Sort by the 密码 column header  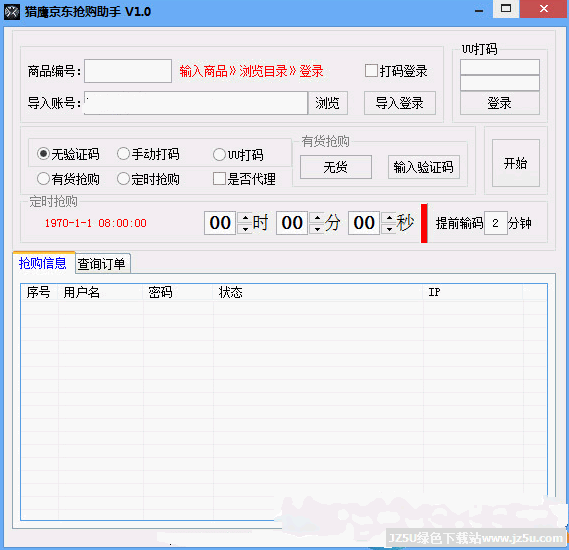[x=178, y=292]
